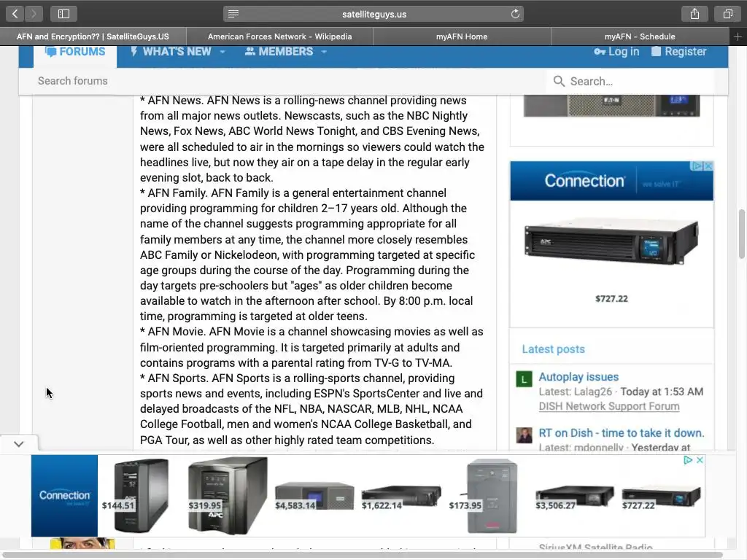747x560 pixels.
Task: Close the sidebar Connection ad X
Action: click(x=708, y=166)
